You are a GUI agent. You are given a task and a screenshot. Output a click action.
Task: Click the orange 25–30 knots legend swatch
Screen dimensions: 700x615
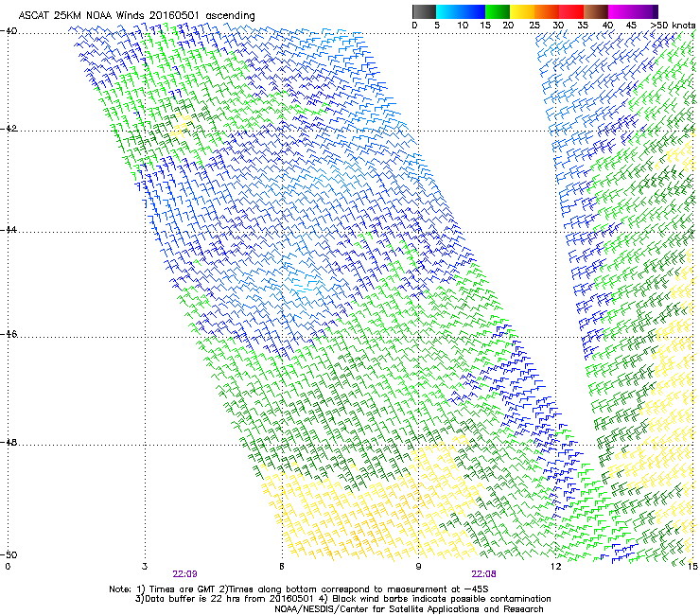pyautogui.click(x=547, y=11)
